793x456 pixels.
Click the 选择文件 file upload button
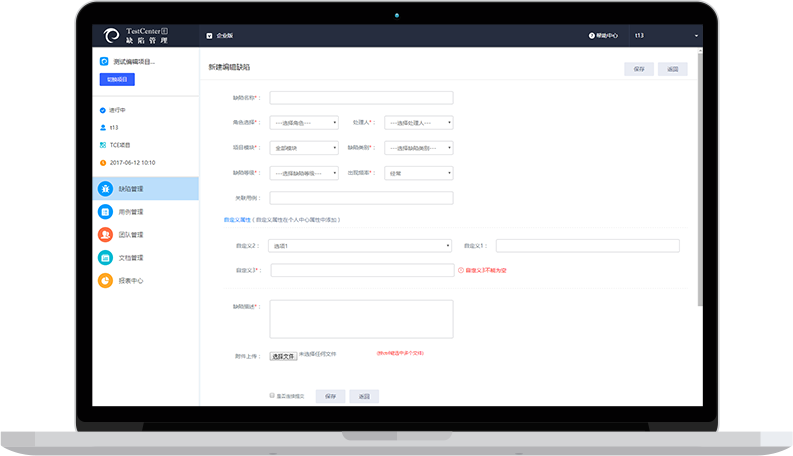tap(284, 355)
